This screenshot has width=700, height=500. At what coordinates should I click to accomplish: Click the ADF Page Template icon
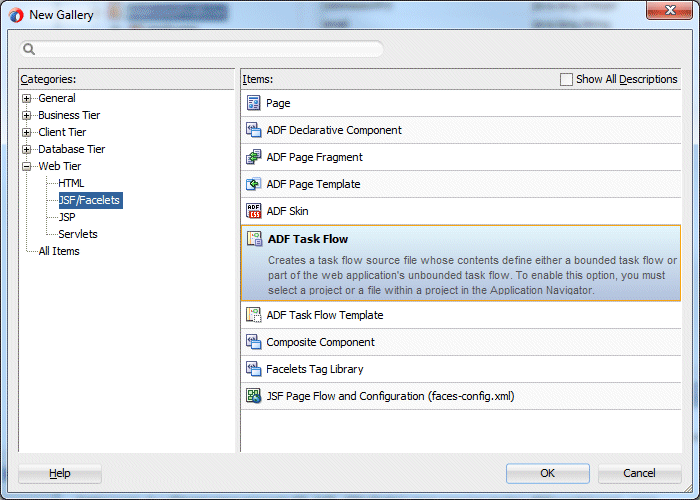point(254,184)
